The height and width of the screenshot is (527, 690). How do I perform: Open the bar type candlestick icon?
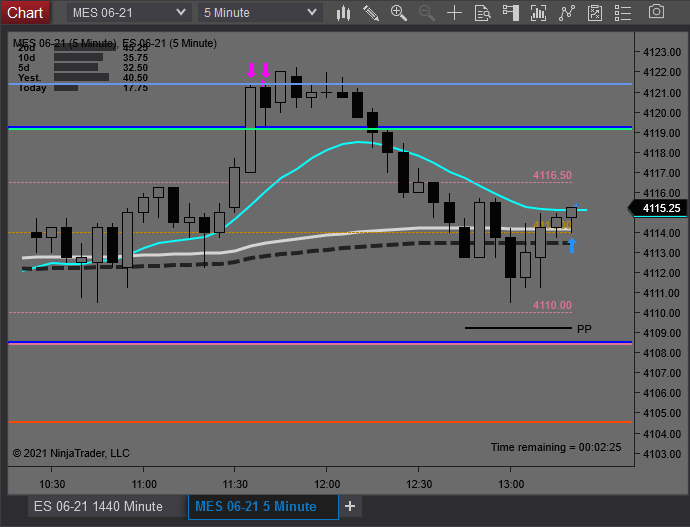[x=343, y=13]
